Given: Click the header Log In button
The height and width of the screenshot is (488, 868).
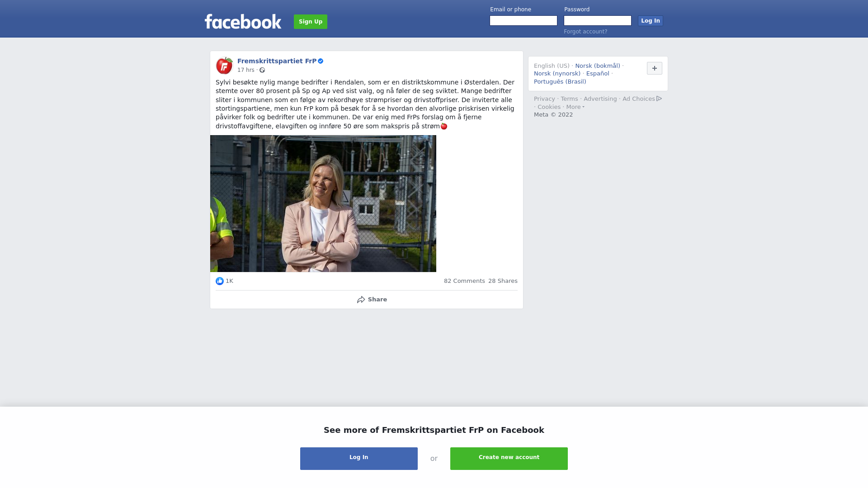Looking at the screenshot, I should click(x=651, y=21).
